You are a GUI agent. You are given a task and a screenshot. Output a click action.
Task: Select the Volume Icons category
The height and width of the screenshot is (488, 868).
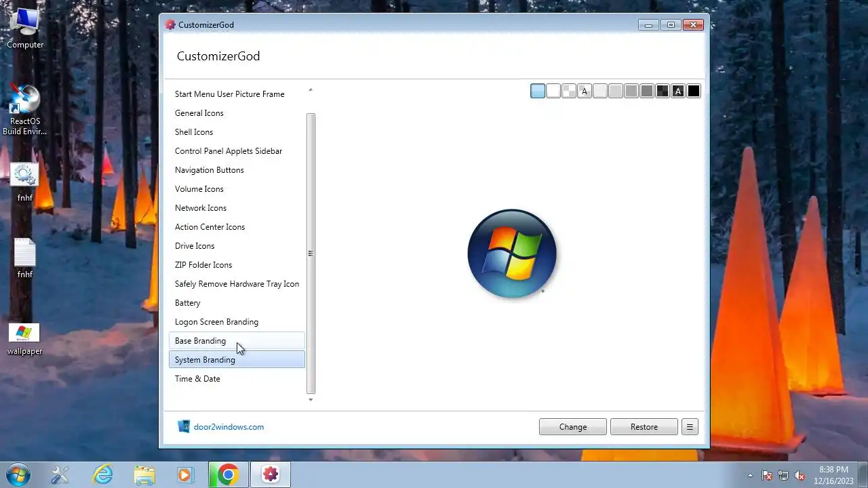[237, 189]
